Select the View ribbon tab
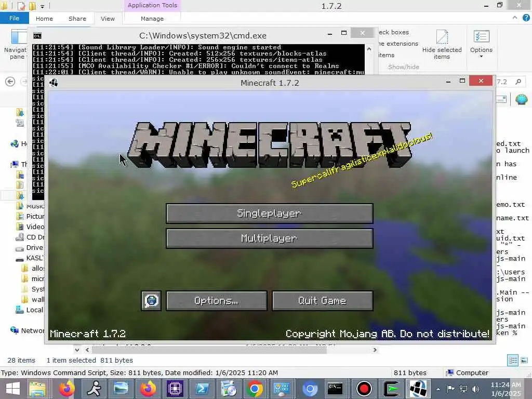Image resolution: width=532 pixels, height=399 pixels. [x=108, y=19]
